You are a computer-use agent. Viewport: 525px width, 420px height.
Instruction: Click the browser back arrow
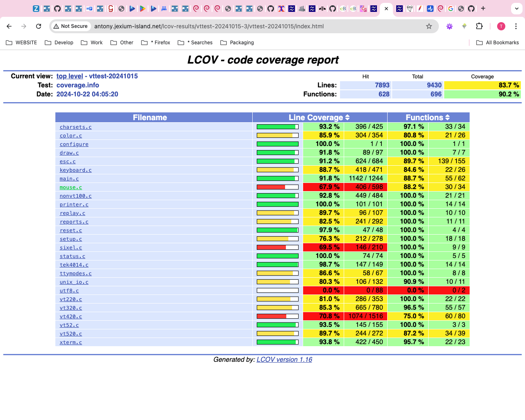tap(9, 26)
